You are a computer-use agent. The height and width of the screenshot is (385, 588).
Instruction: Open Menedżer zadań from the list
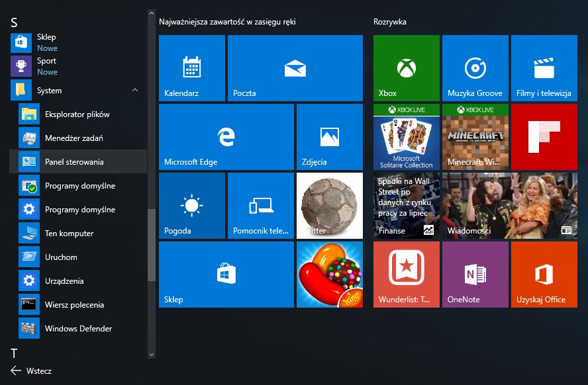pos(74,138)
